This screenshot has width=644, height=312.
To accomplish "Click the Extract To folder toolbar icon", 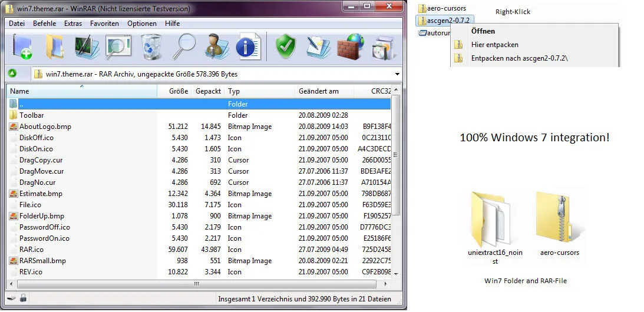I will point(55,47).
